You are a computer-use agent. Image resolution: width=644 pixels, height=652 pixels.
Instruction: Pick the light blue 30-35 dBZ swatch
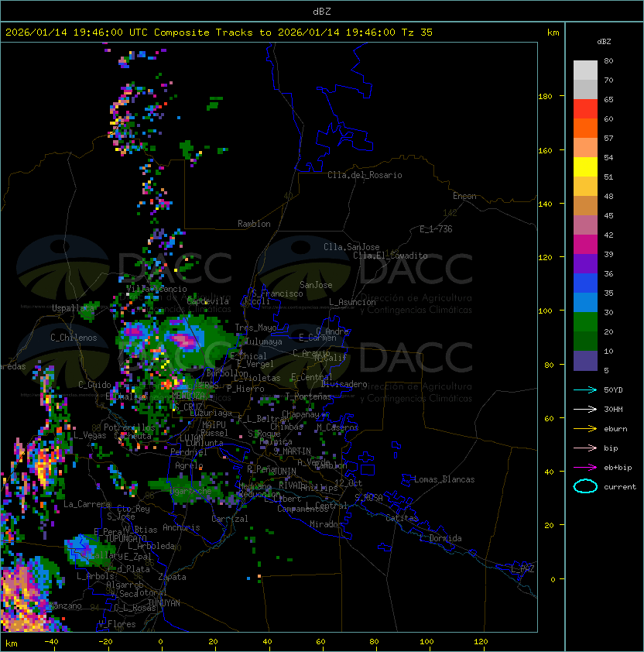pos(585,303)
